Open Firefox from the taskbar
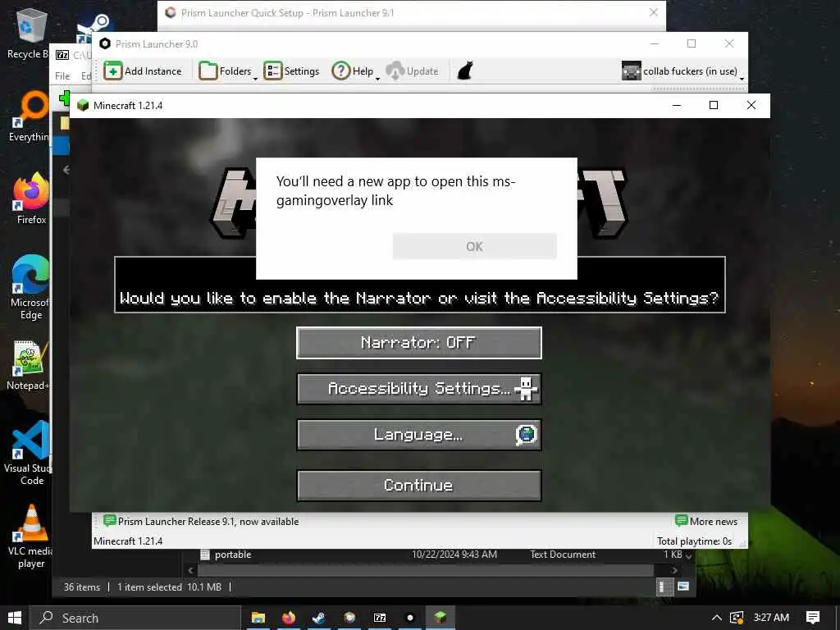 click(288, 618)
